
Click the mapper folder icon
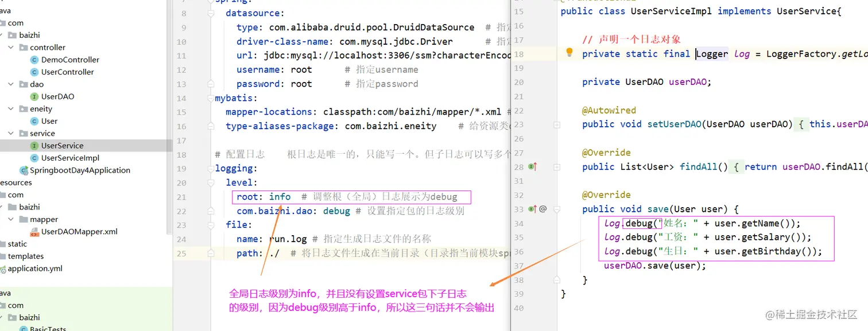pos(24,219)
